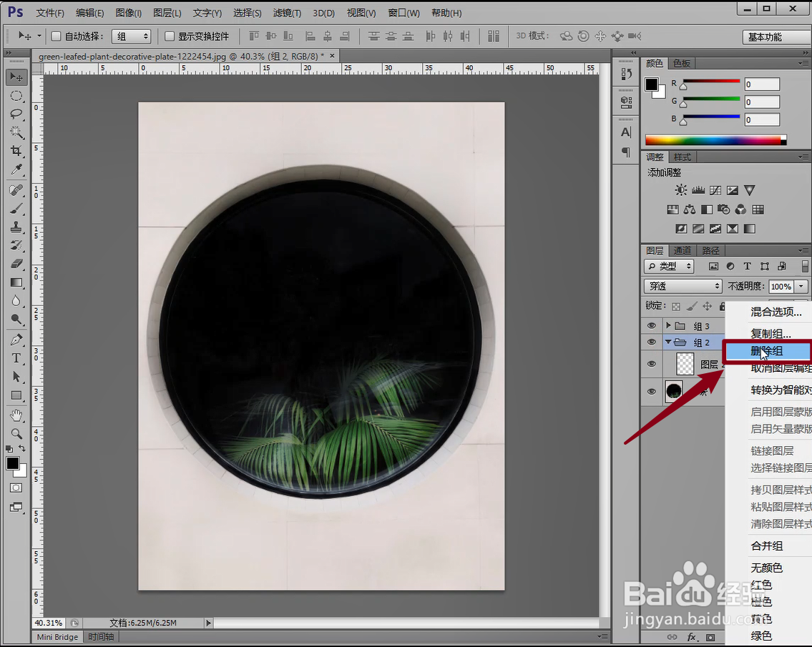The width and height of the screenshot is (812, 647).
Task: Open the auto-select 组 dropdown
Action: [132, 36]
